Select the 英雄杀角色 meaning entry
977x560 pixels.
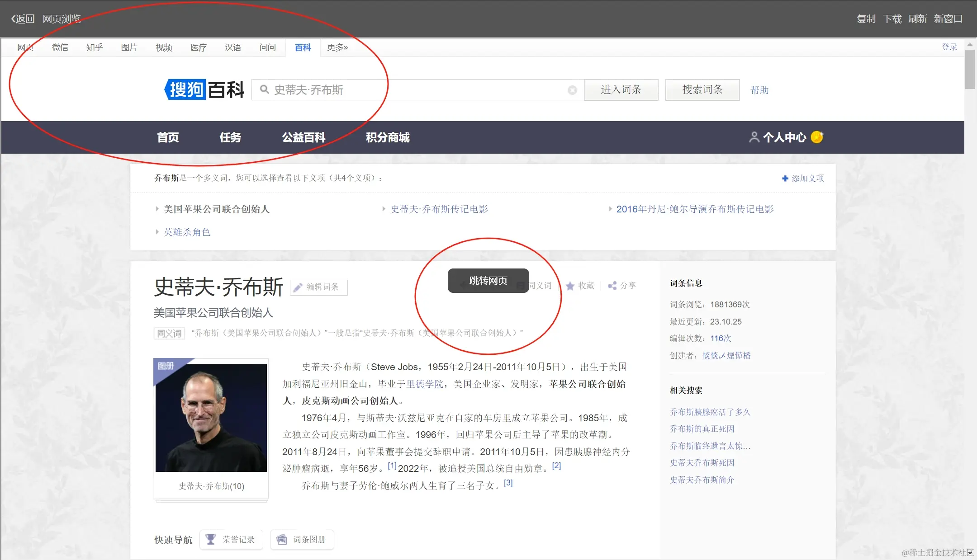(187, 232)
